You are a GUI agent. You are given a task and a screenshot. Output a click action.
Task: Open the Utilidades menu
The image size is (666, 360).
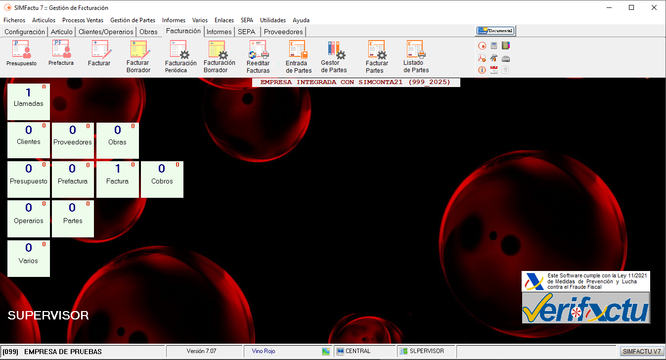pos(273,20)
